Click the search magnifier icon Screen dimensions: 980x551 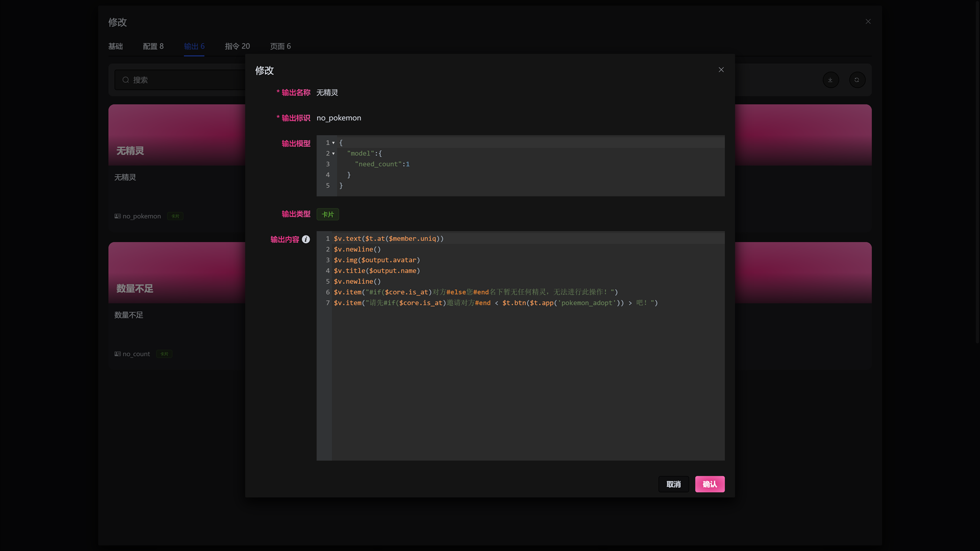(x=126, y=80)
